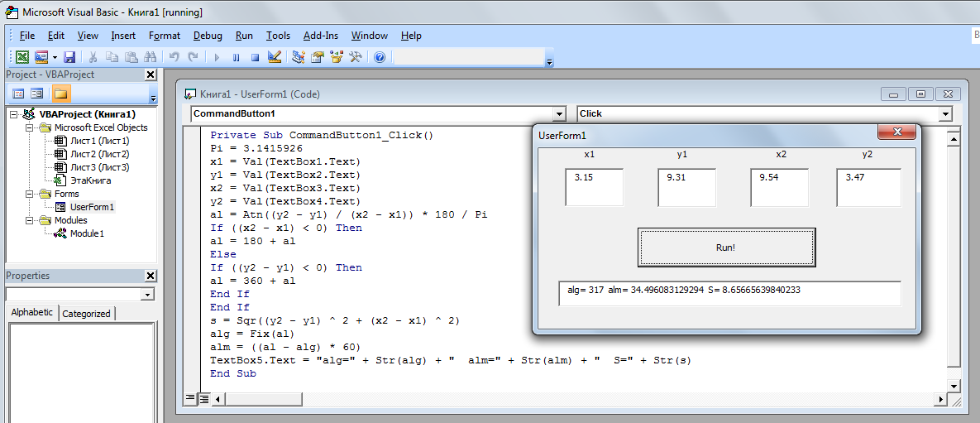Screen dimensions: 980x423
Task: Click the Cut scissors icon
Action: tap(93, 58)
